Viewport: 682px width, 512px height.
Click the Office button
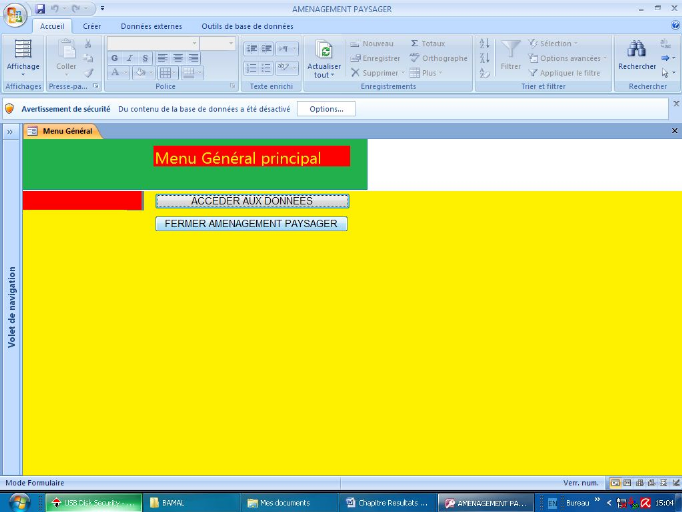(x=15, y=13)
